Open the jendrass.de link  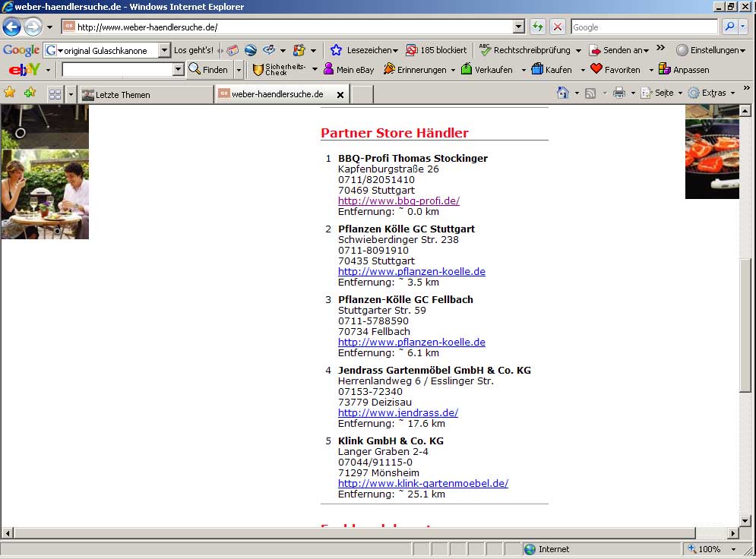point(398,412)
